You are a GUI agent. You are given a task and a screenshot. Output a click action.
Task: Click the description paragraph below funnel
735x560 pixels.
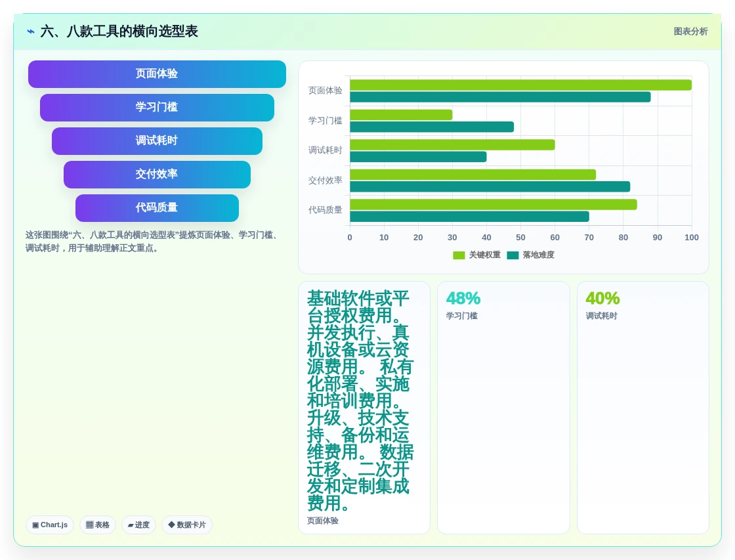click(153, 241)
